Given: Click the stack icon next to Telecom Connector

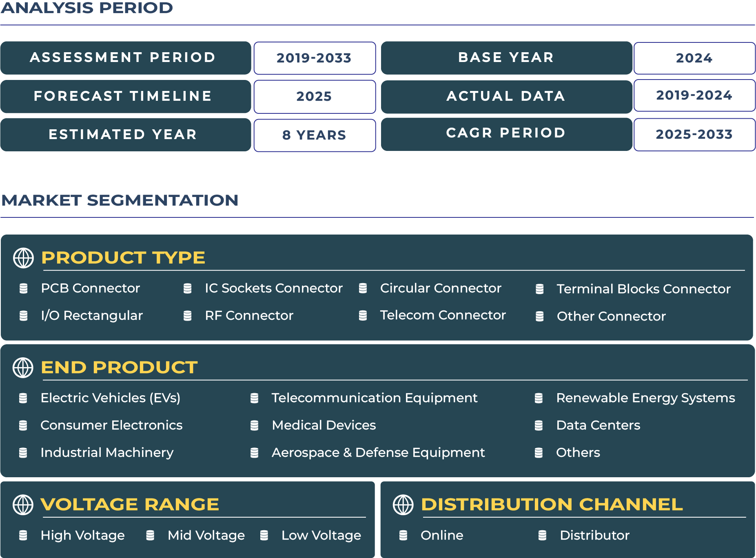Looking at the screenshot, I should (363, 315).
